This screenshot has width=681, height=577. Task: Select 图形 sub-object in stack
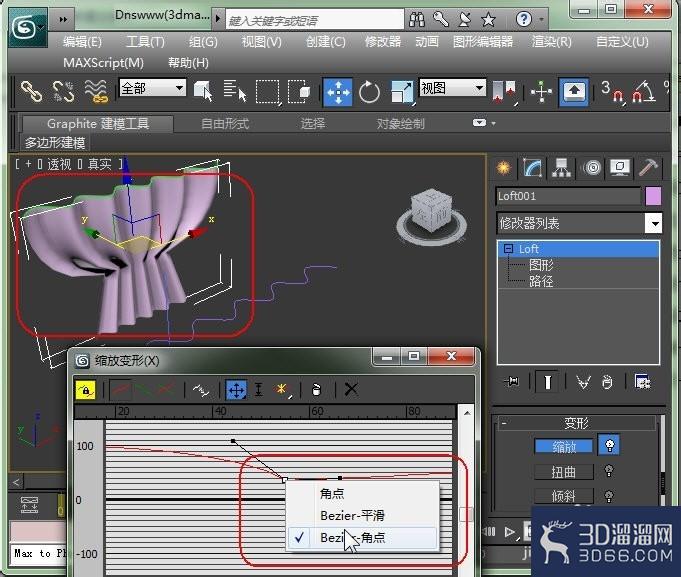click(x=541, y=265)
